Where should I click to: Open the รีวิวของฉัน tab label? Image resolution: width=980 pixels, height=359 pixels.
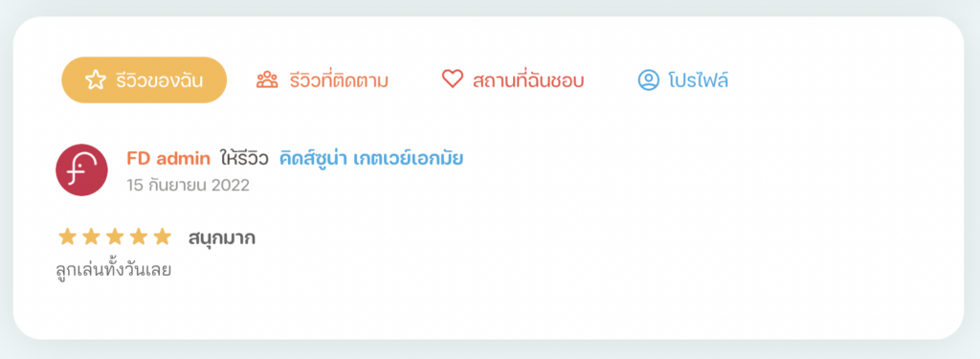click(160, 80)
